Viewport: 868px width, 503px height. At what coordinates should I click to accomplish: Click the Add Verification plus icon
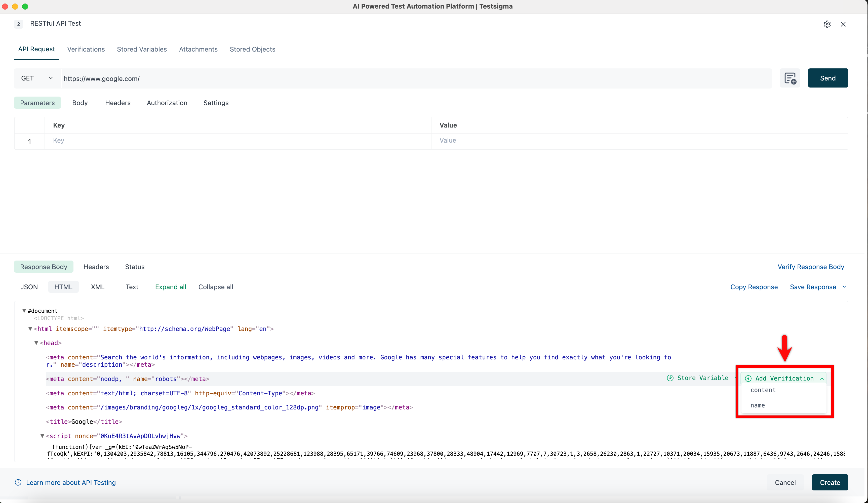click(x=748, y=378)
